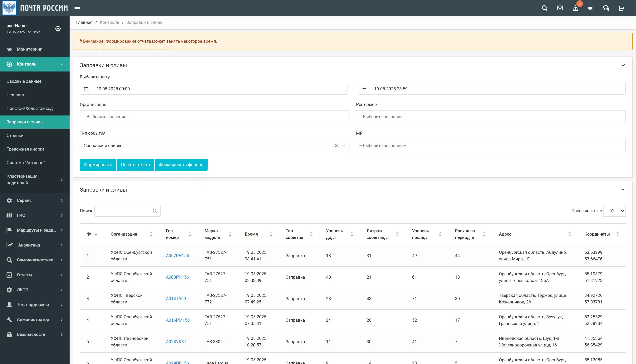Click the end date field 19.05.2025 23:59
Image resolution: width=636 pixels, height=364 pixels.
click(498, 89)
